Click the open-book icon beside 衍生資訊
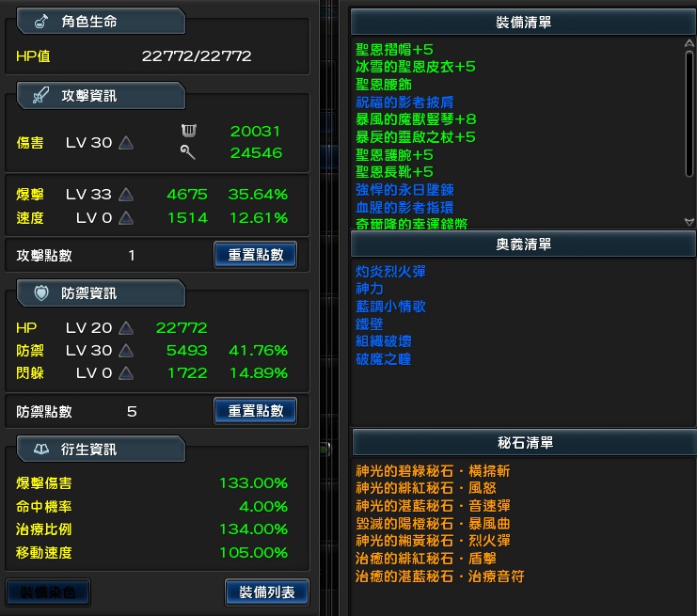This screenshot has width=697, height=616. (41, 449)
